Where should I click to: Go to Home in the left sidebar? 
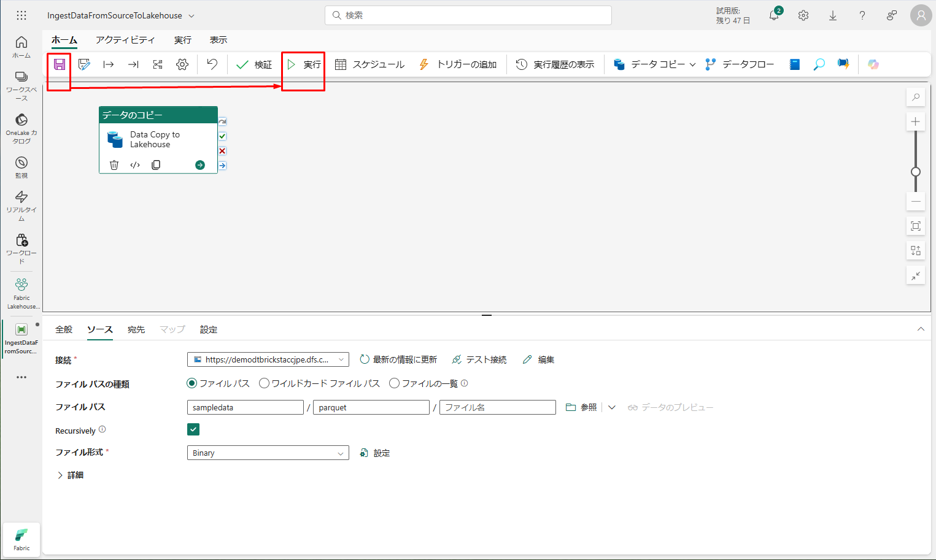point(21,47)
